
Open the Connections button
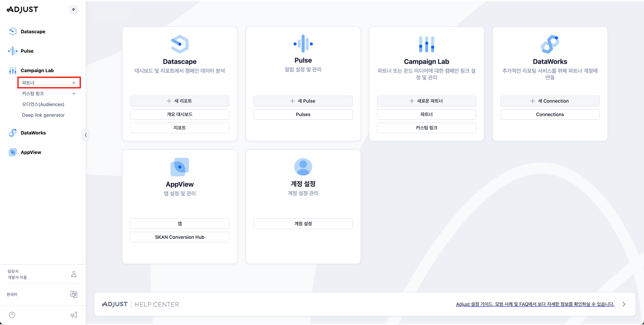[550, 114]
